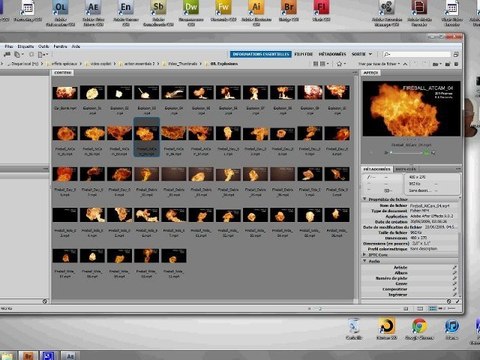
Task: Click the edit pencil beside Album
Action: click(x=454, y=273)
